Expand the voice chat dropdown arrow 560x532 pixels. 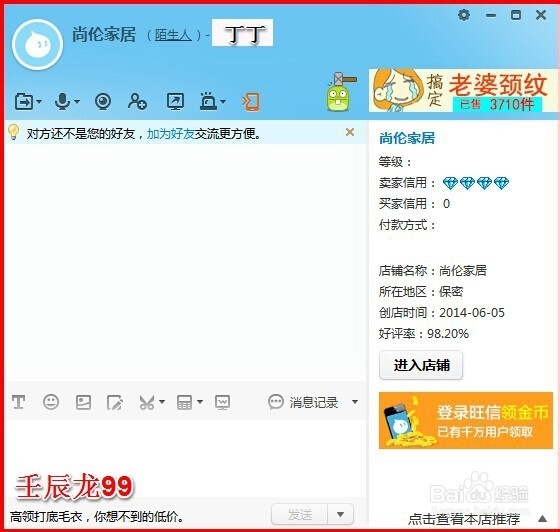click(77, 102)
